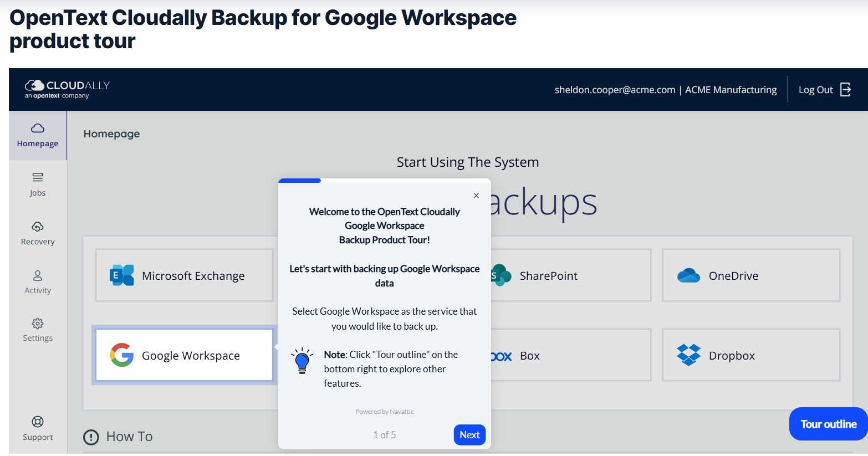Click the OneDrive cloud logo icon

coord(688,275)
